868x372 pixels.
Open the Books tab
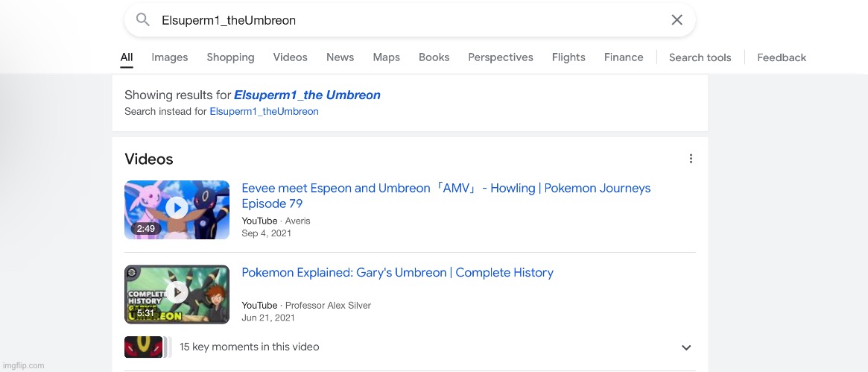pos(434,57)
